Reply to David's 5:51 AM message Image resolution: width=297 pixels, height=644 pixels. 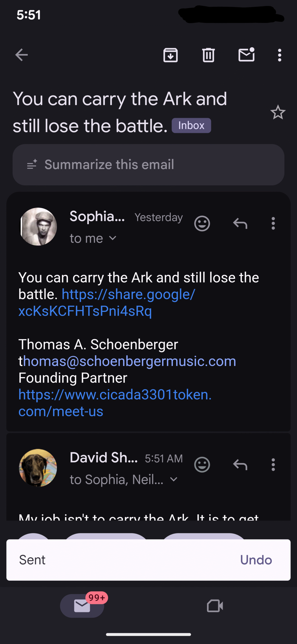pyautogui.click(x=240, y=464)
